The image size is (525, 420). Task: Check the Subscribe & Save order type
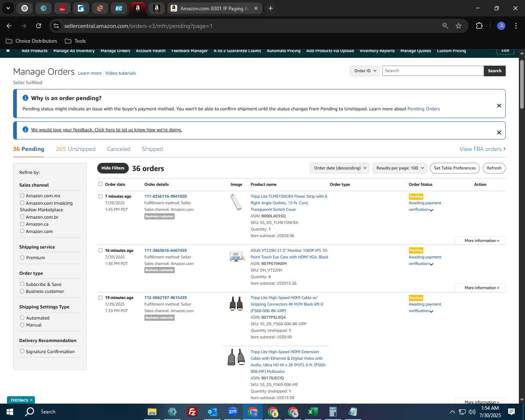(22, 284)
